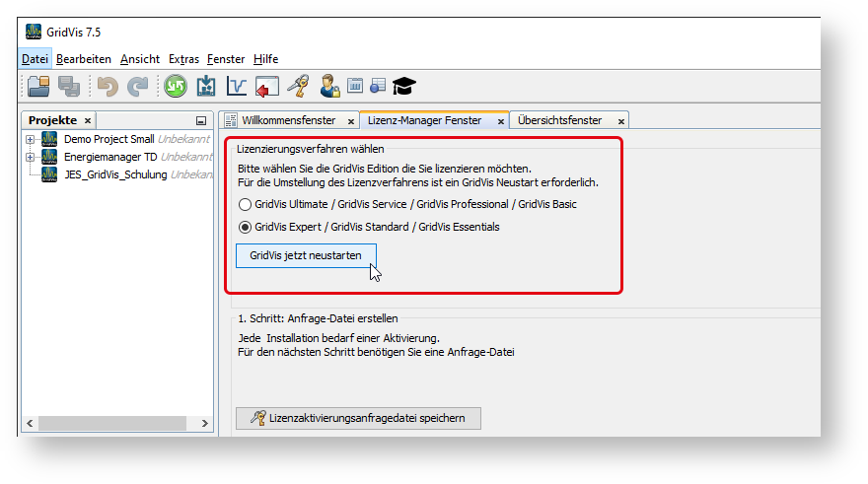Click the GridVis jetzt neustarten button
Image resolution: width=868 pixels, height=484 pixels.
click(x=306, y=255)
